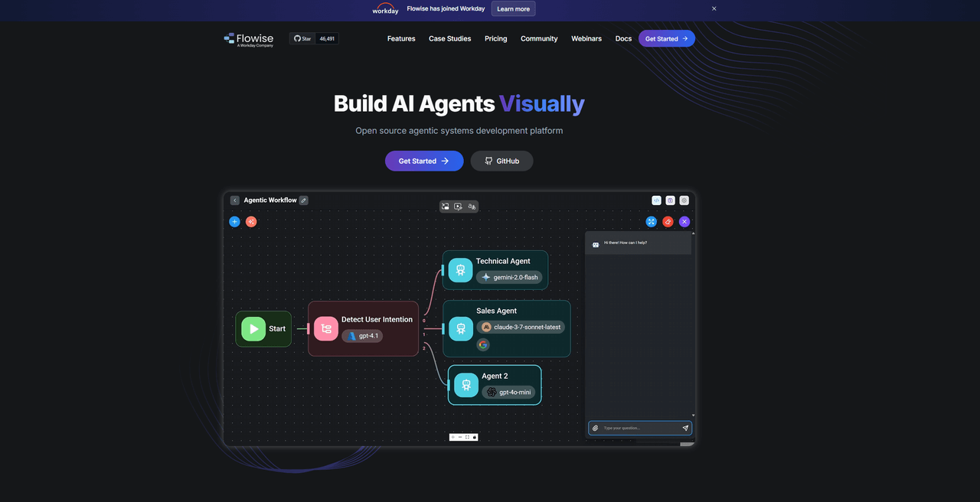Click the Google icon in Sales Agent
Image resolution: width=980 pixels, height=502 pixels.
[x=483, y=344]
